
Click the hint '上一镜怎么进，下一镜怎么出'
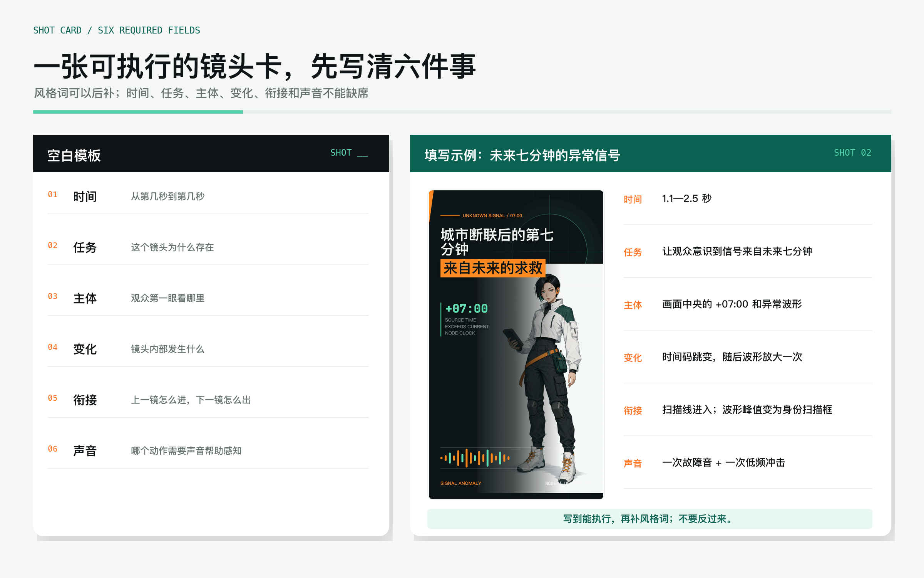[191, 400]
